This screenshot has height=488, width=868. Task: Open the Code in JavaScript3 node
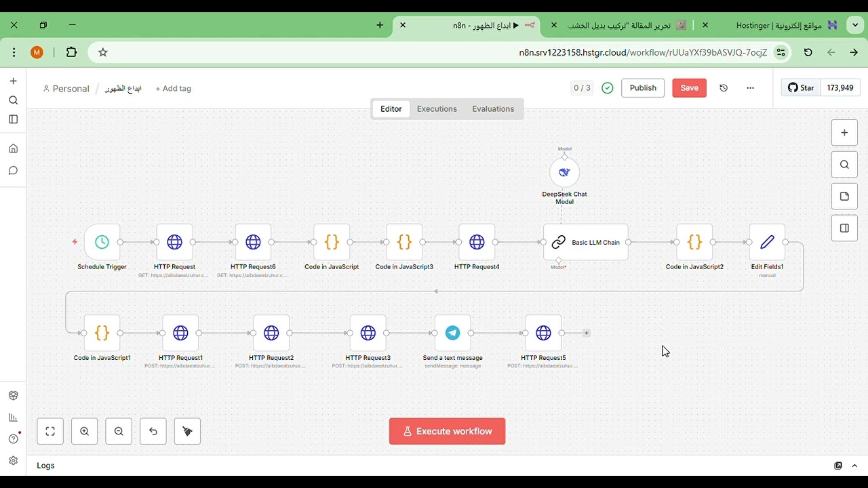pos(404,242)
